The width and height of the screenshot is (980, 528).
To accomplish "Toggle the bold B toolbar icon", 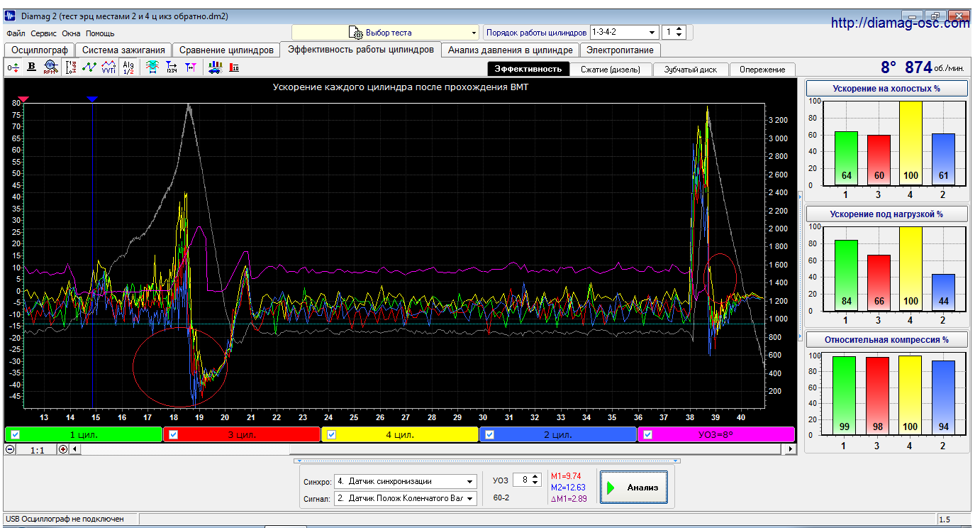I will pyautogui.click(x=31, y=67).
